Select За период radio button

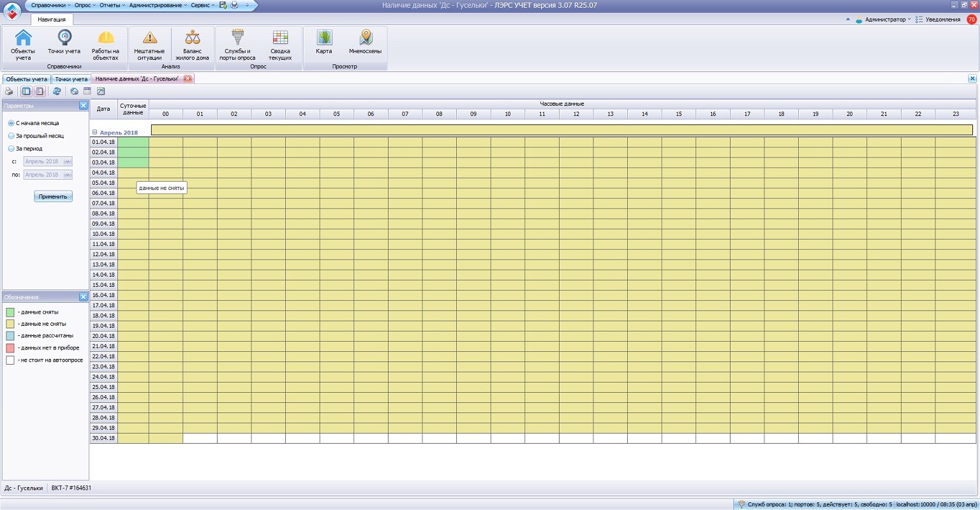(x=11, y=149)
